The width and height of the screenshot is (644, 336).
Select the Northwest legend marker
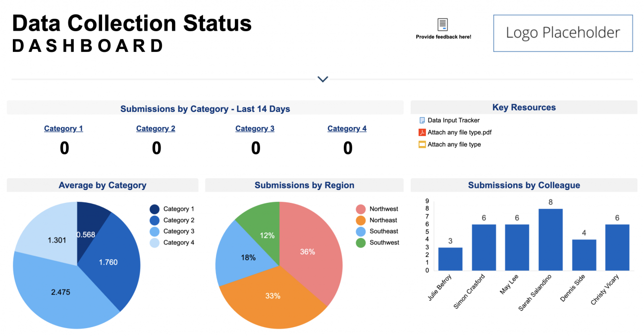coord(360,208)
